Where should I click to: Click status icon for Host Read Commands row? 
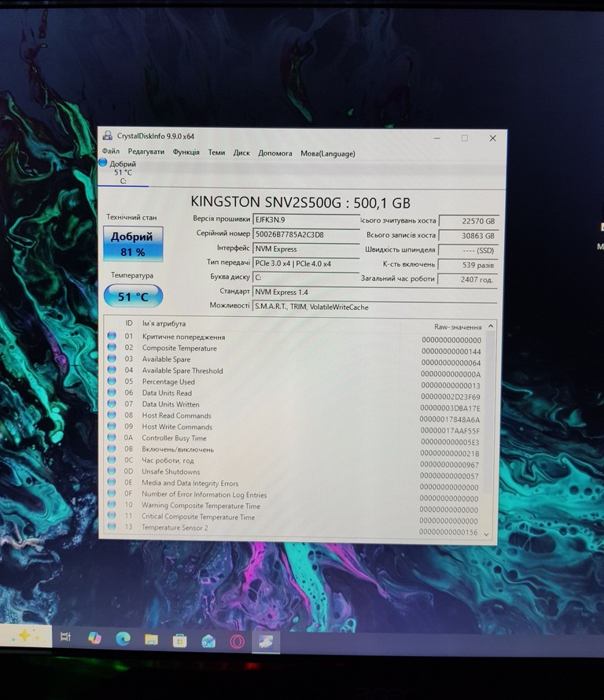[x=112, y=414]
